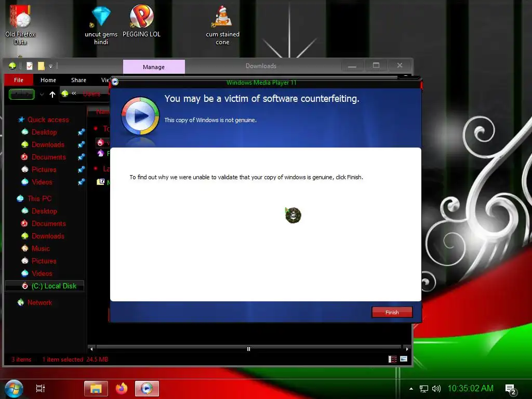
Task: Switch to Large icons view in status bar
Action: (404, 359)
